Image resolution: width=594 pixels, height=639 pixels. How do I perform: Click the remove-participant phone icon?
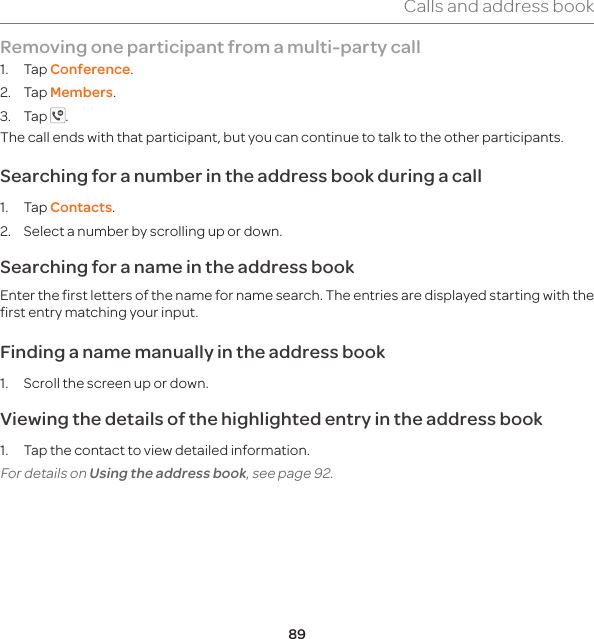[x=58, y=115]
